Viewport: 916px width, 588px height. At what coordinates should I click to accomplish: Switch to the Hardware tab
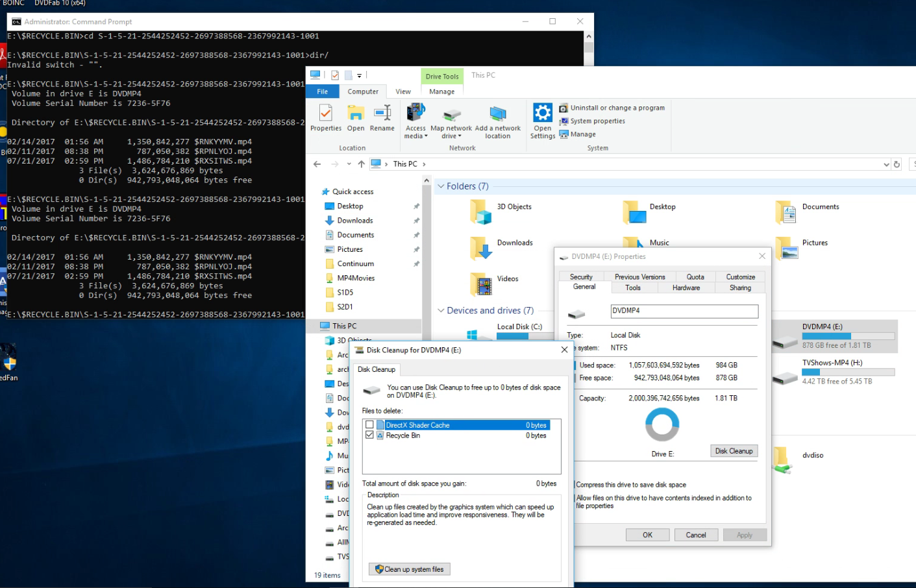pyautogui.click(x=686, y=288)
